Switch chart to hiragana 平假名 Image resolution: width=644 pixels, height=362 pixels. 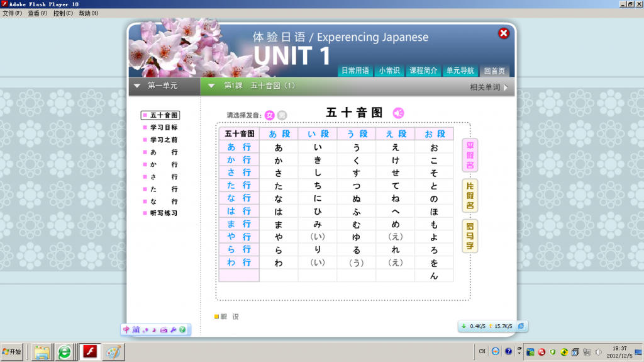click(470, 156)
